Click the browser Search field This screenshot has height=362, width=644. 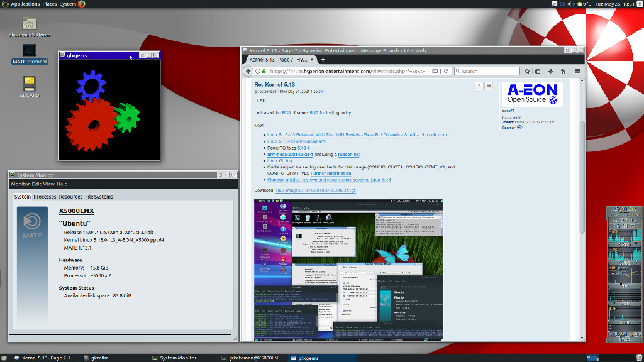coord(487,71)
